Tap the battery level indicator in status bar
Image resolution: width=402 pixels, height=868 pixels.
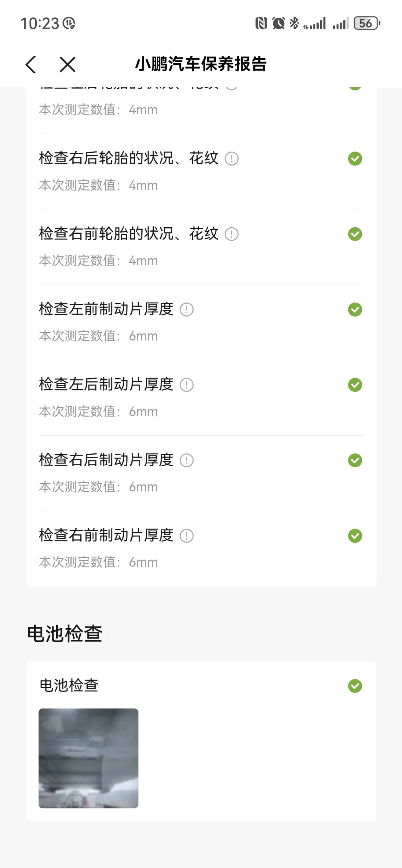(366, 23)
